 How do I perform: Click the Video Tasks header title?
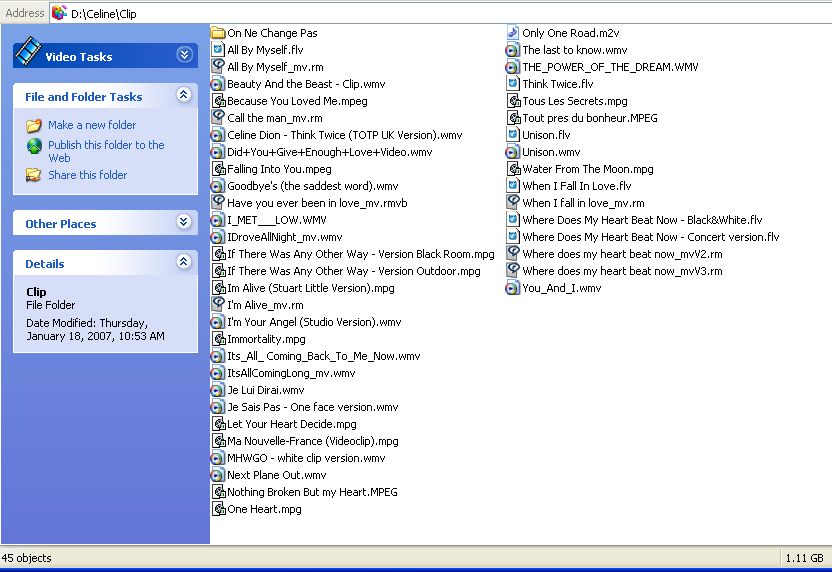(x=79, y=57)
